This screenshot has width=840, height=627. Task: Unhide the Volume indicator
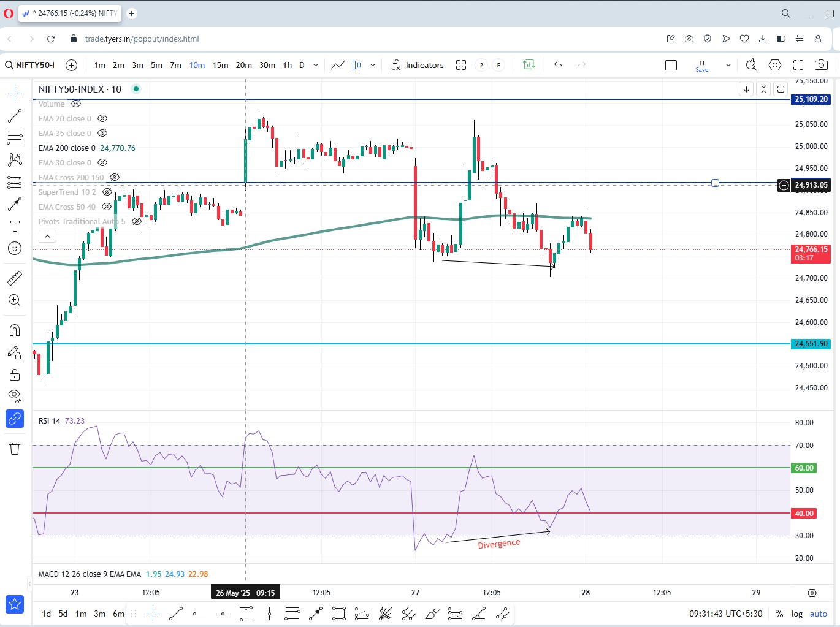point(76,104)
